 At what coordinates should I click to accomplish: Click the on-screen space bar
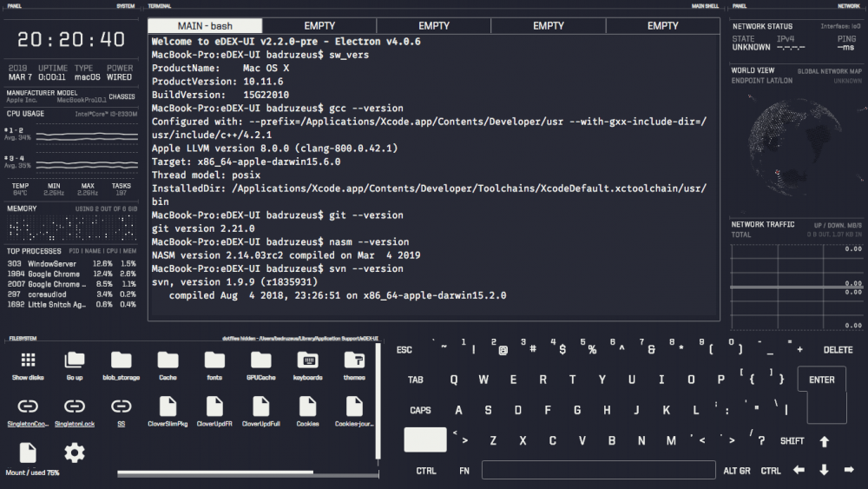point(598,470)
